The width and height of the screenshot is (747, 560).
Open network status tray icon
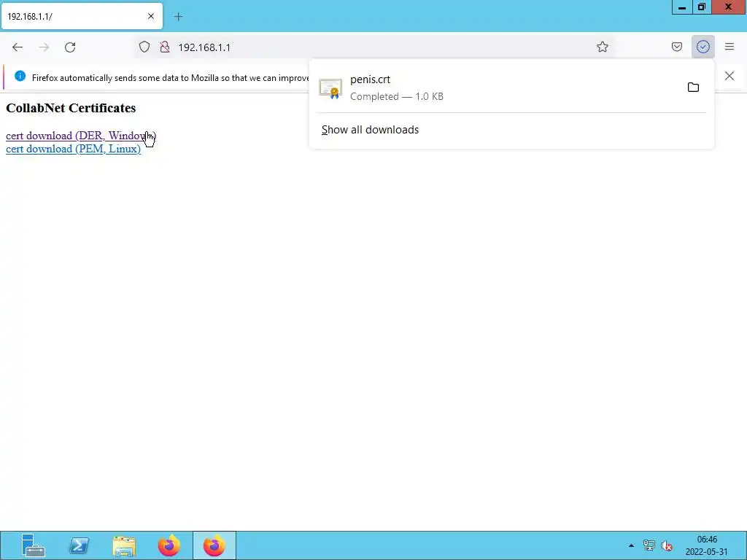(x=649, y=545)
